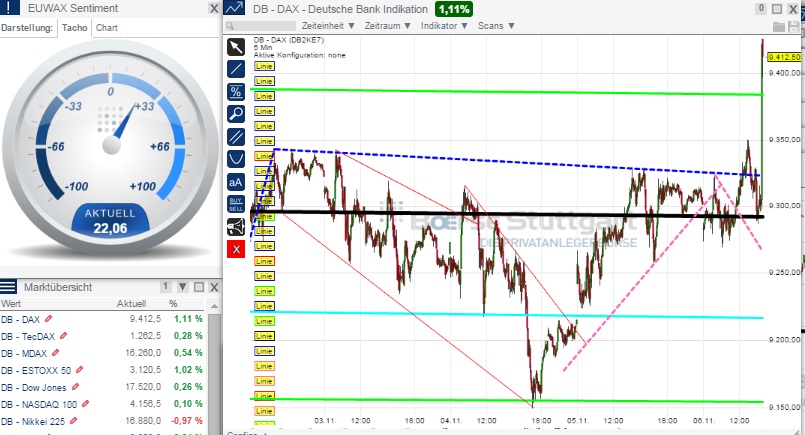This screenshot has width=805, height=435.
Task: Sort by the Aktuell column header
Action: [x=131, y=304]
